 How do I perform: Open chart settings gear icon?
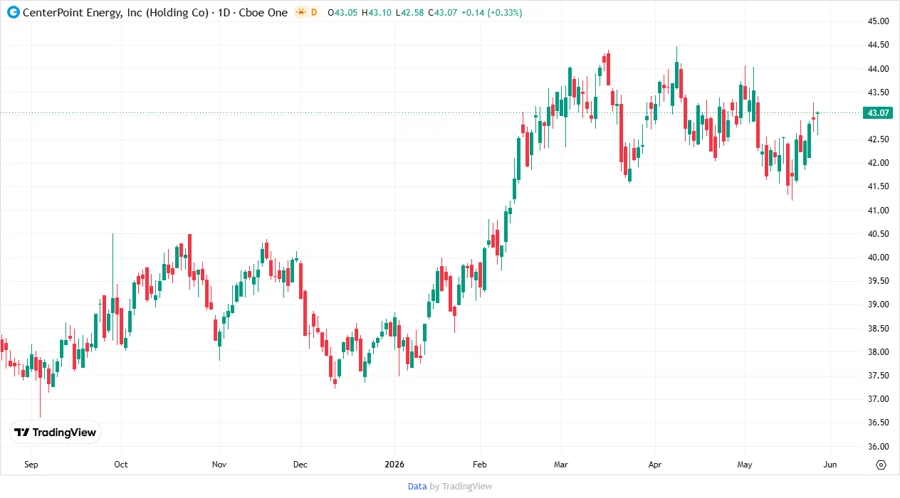point(881,465)
